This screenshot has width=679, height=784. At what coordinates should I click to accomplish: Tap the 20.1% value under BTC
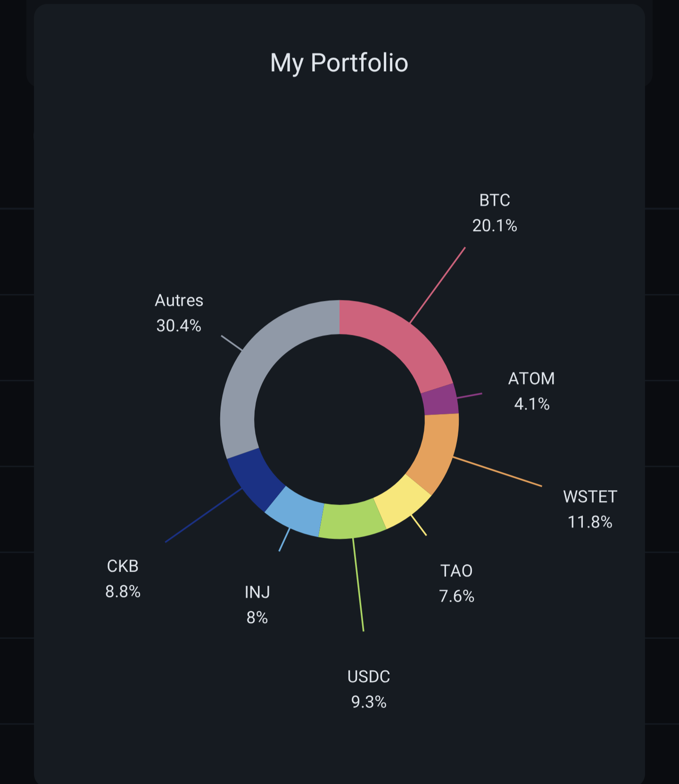click(495, 226)
